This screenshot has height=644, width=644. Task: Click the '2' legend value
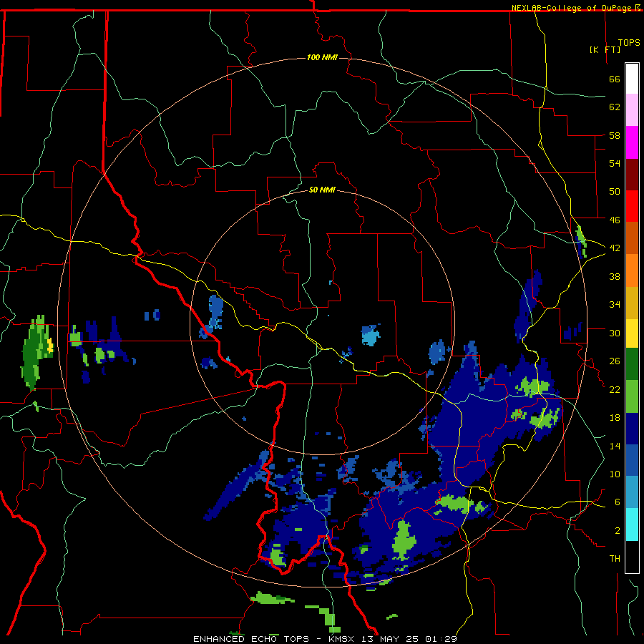618,530
